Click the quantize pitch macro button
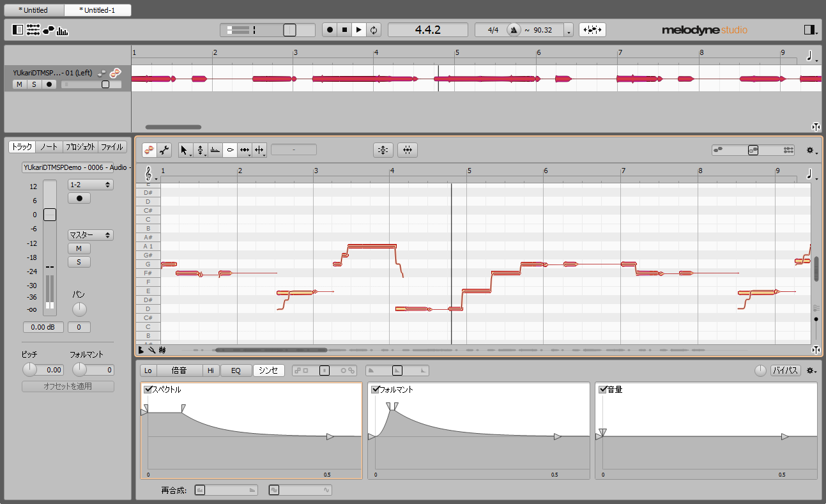This screenshot has height=504, width=826. point(383,150)
